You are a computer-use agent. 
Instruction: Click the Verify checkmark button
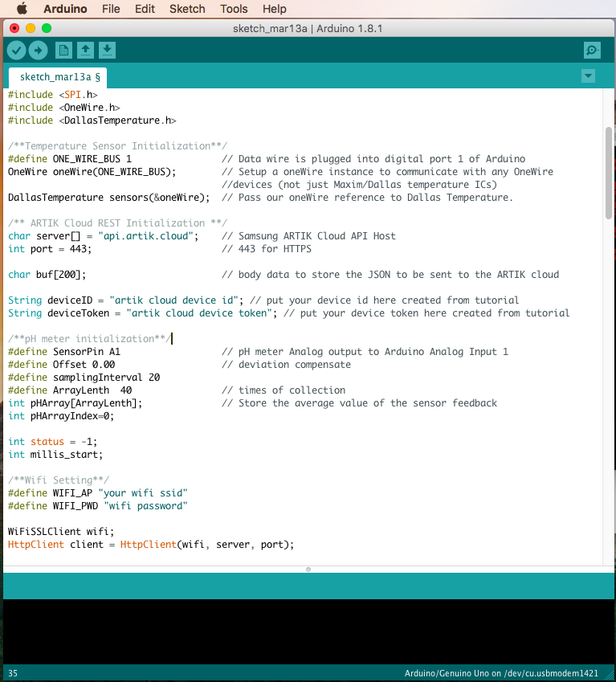17,51
